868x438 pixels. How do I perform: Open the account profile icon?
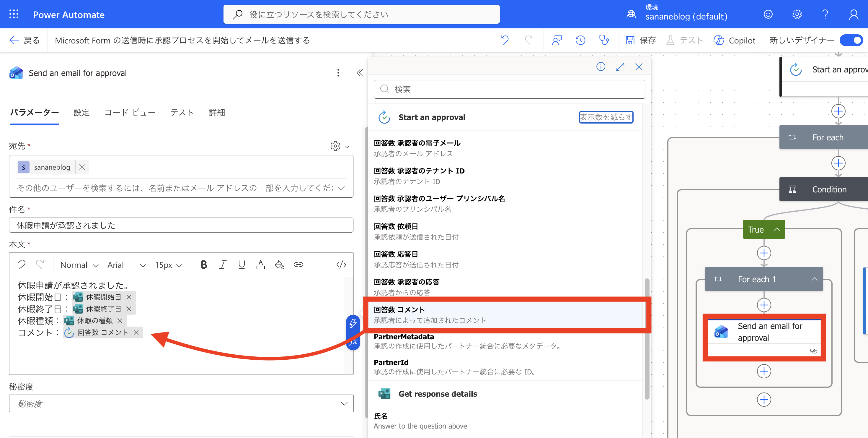854,14
